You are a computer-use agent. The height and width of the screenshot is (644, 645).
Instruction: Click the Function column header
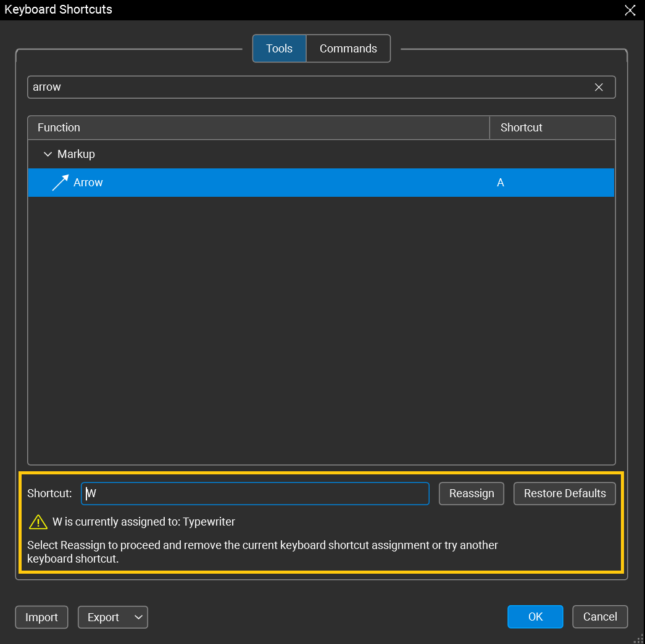[x=59, y=128]
